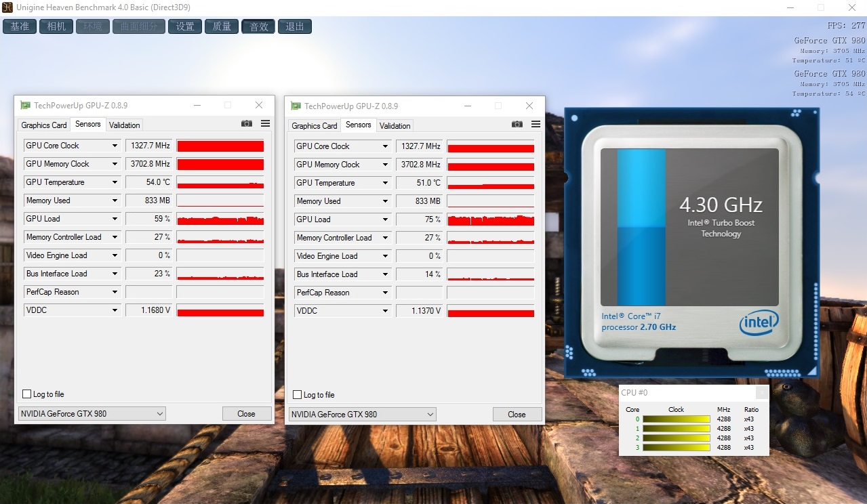Expand PerfCap Reason dropdown in left GPU-Z

click(x=115, y=292)
